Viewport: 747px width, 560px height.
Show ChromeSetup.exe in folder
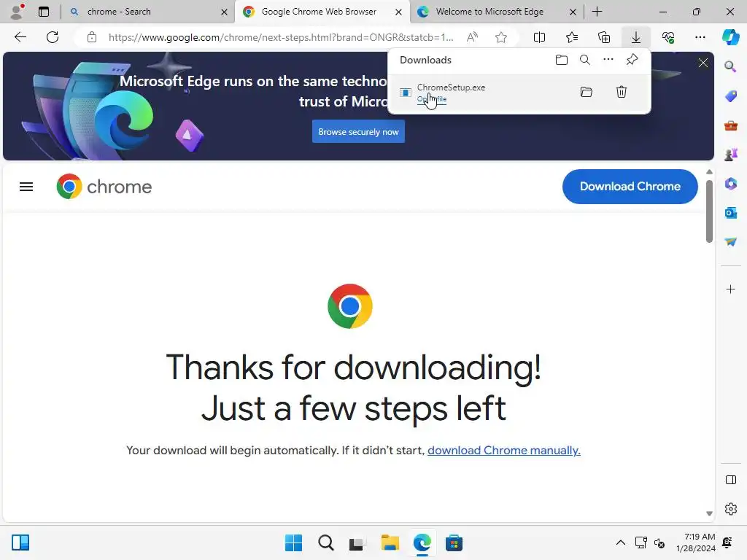tap(587, 92)
